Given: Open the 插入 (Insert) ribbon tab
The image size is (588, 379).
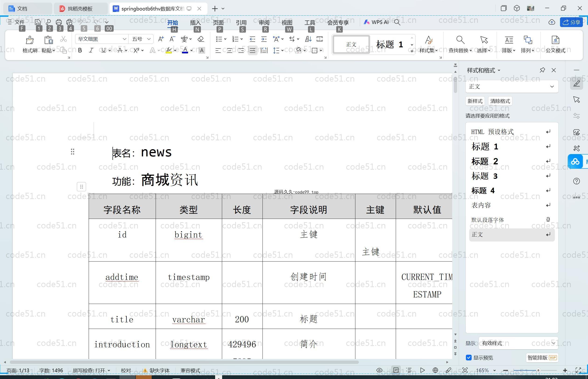Looking at the screenshot, I should 195,22.
